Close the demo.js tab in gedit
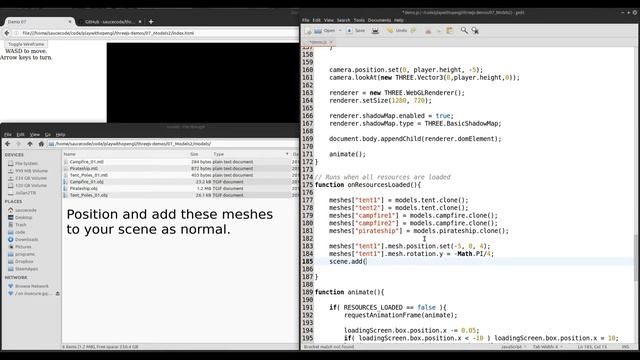Screen dimensions: 640x360 (x=331, y=42)
